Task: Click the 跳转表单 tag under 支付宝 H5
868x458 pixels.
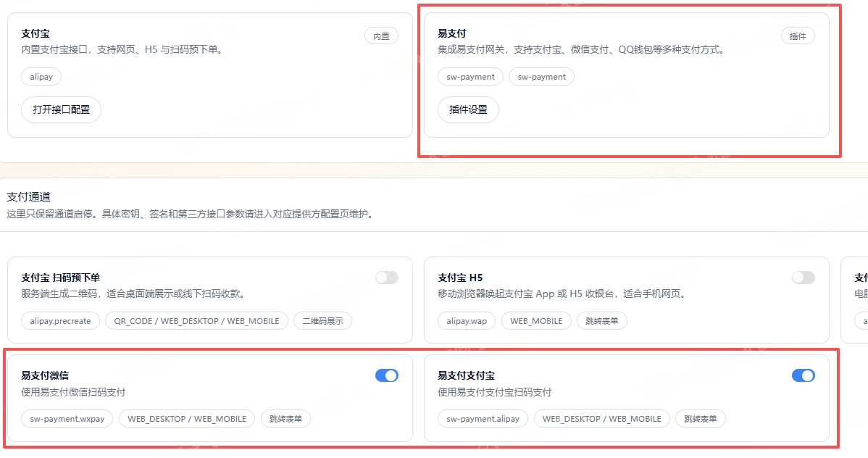Action: coord(602,321)
